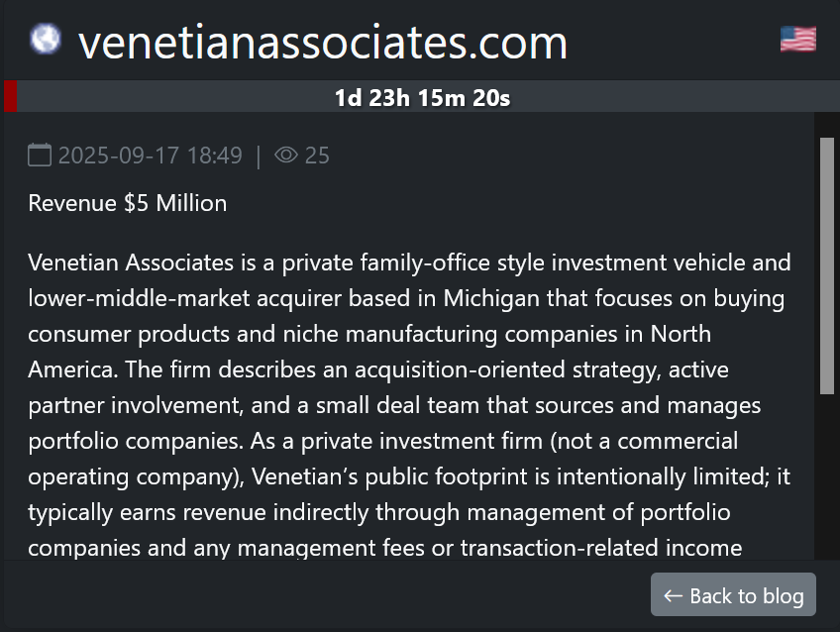Click the view count number 25
The width and height of the screenshot is (840, 632).
(317, 156)
